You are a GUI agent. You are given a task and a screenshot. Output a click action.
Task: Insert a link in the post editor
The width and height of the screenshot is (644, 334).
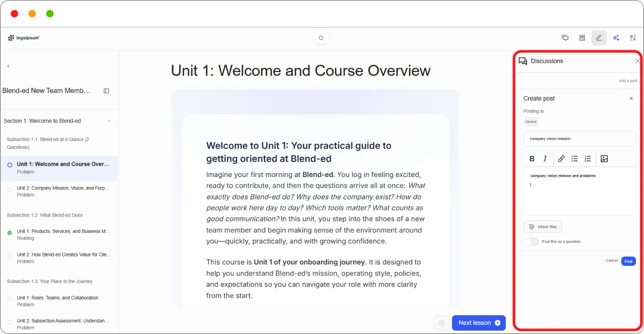pyautogui.click(x=561, y=159)
